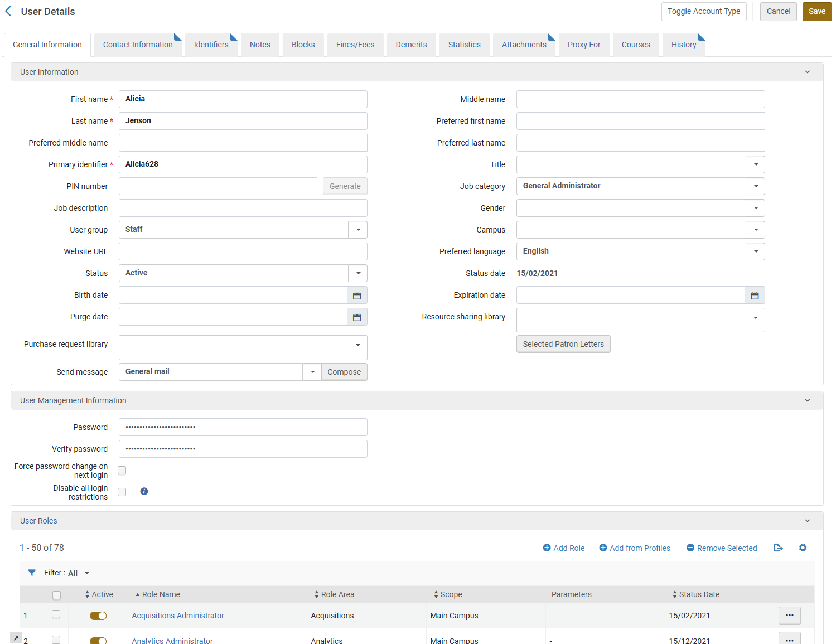Open the Campus dropdown
This screenshot has width=836, height=644.
[756, 230]
